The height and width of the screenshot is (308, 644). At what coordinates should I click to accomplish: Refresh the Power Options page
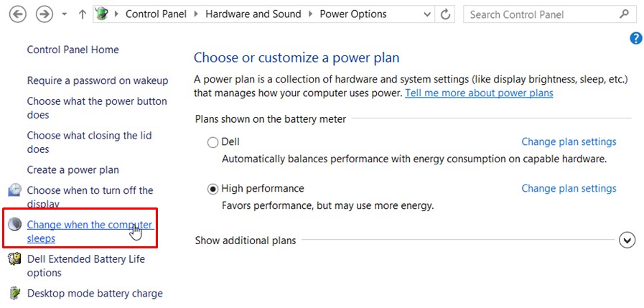point(446,14)
